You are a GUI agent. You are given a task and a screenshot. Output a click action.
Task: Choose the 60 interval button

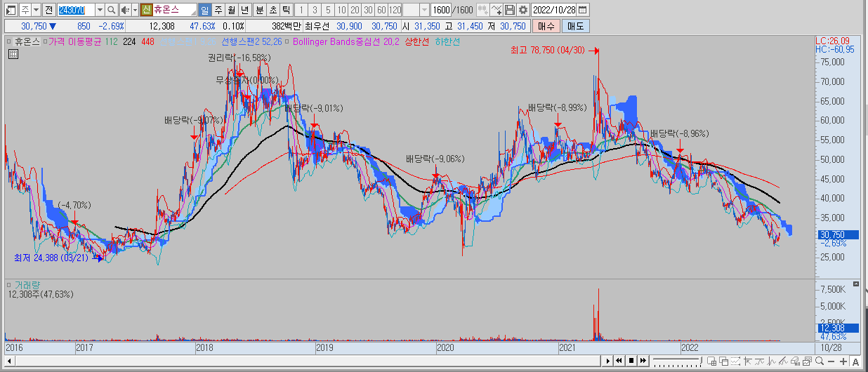[x=381, y=10]
